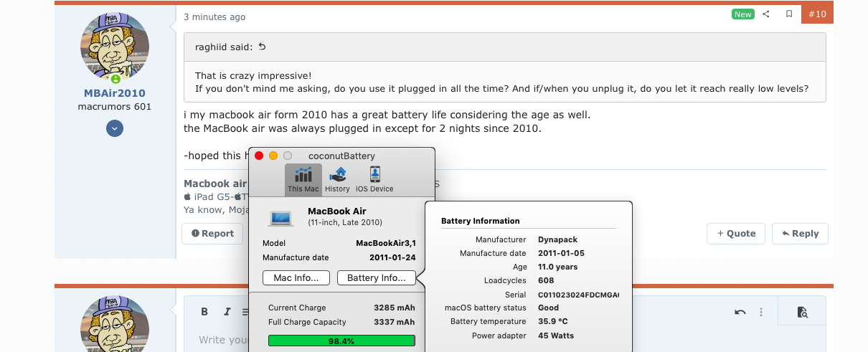Select the 'Dynapack' manufacturer value
Screen dimensions: 868x352
tap(557, 239)
